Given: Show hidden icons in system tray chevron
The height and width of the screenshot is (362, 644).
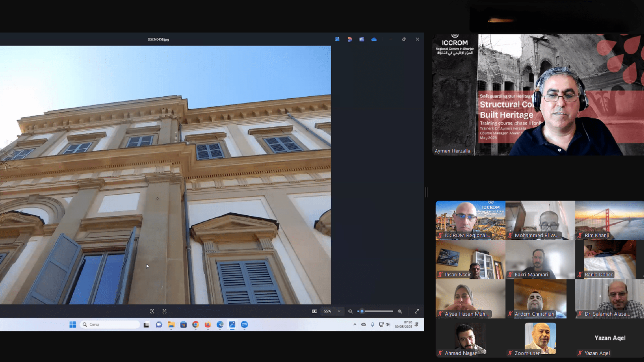Looking at the screenshot, I should point(355,324).
